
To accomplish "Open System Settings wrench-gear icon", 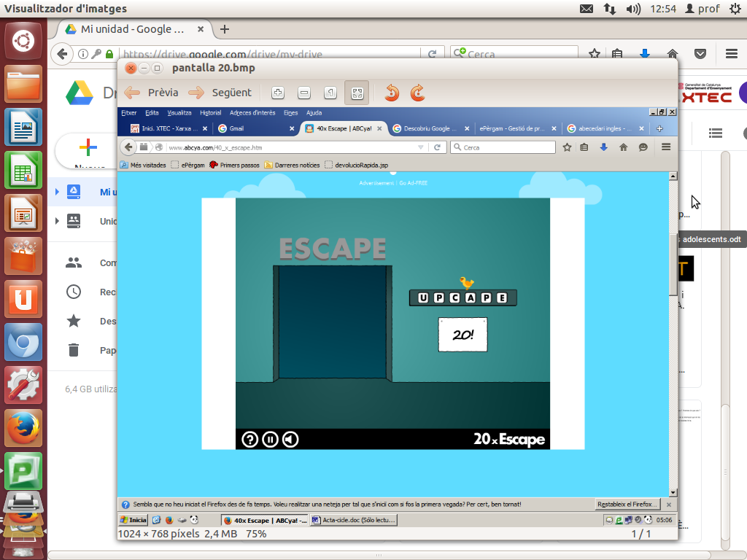I will tap(23, 384).
